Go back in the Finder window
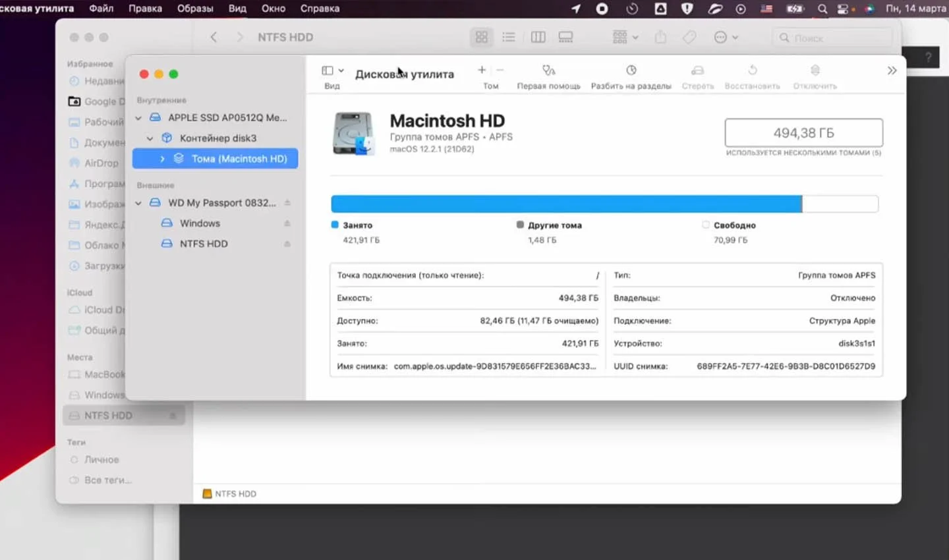The image size is (949, 560). click(x=214, y=38)
